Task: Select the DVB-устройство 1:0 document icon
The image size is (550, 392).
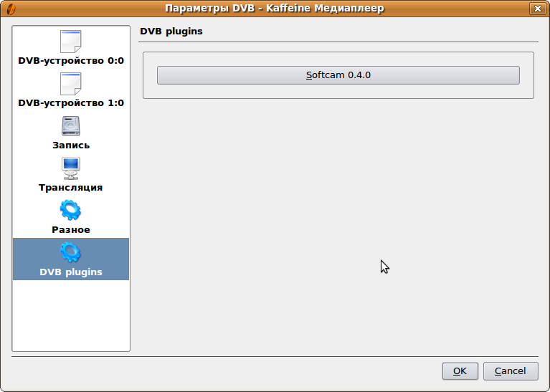Action: pyautogui.click(x=70, y=84)
